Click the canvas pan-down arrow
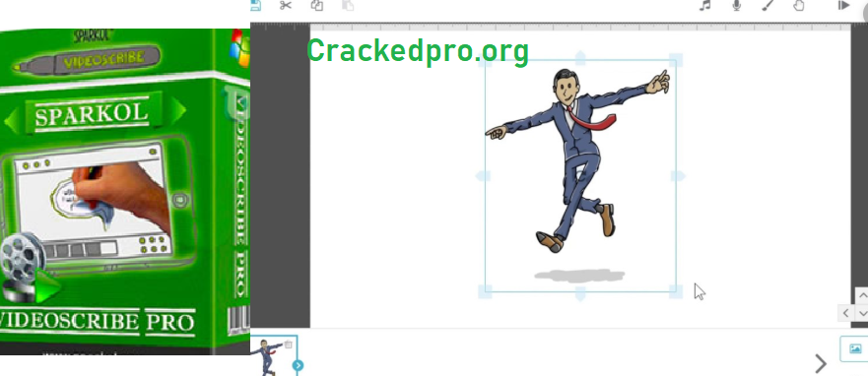This screenshot has width=868, height=376. point(862,313)
